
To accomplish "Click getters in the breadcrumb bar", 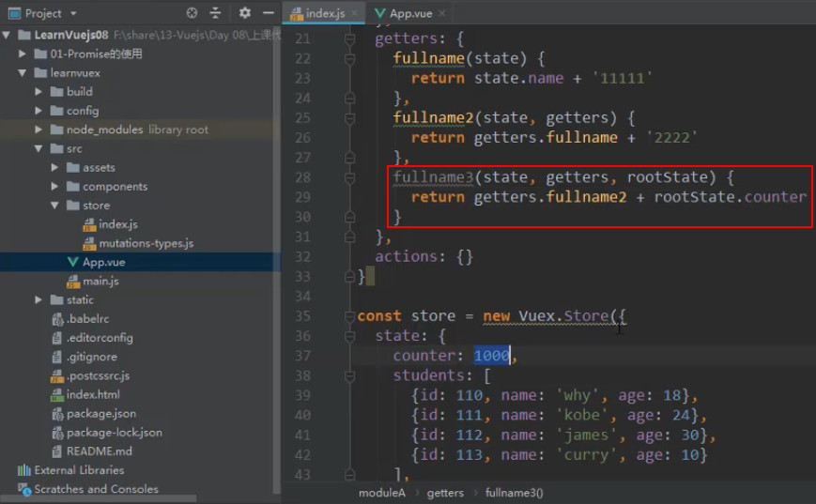I will click(x=445, y=493).
